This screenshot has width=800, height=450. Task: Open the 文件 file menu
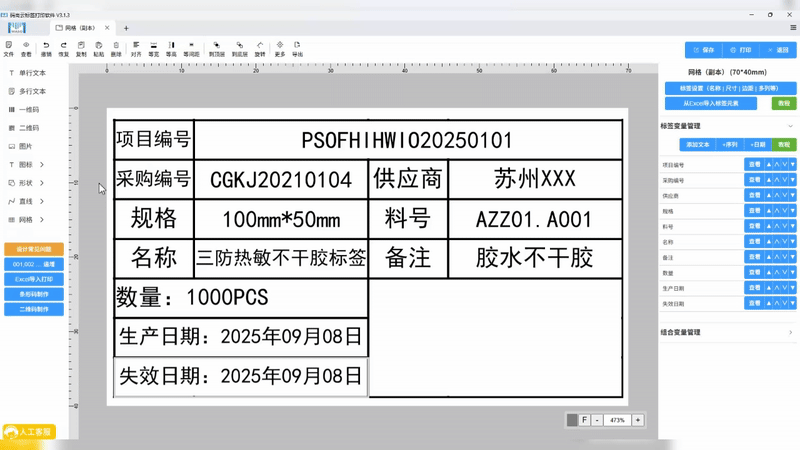tap(9, 48)
